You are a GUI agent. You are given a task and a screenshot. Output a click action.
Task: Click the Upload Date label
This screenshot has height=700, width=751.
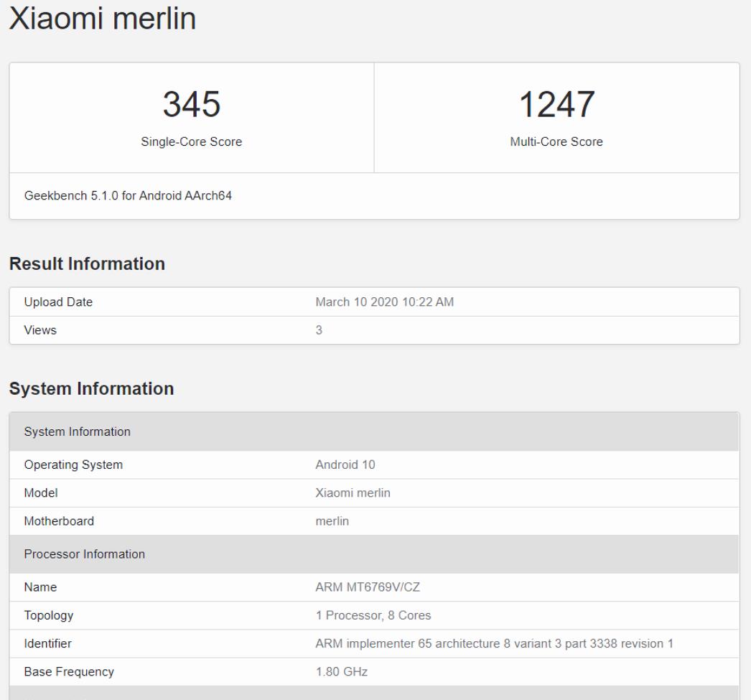click(58, 302)
